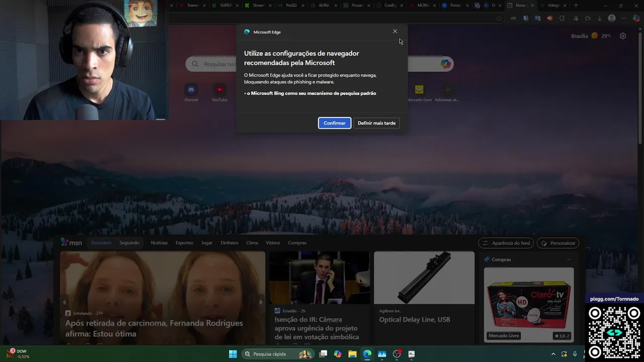
Task: Open the DOW stock widget on taskbar
Action: [19, 354]
